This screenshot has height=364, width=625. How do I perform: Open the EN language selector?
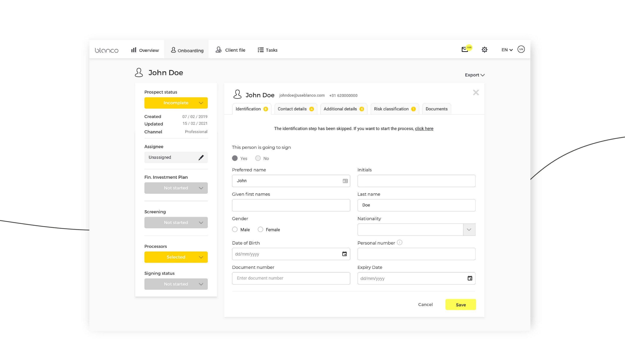tap(507, 50)
